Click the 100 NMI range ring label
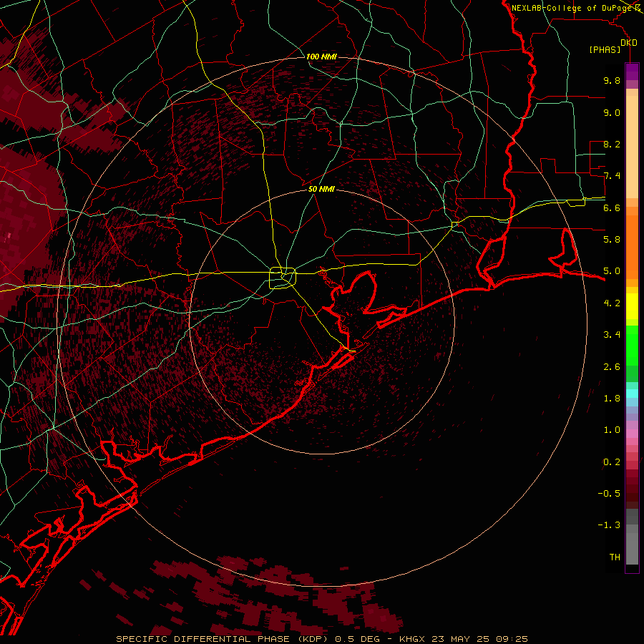 (321, 57)
